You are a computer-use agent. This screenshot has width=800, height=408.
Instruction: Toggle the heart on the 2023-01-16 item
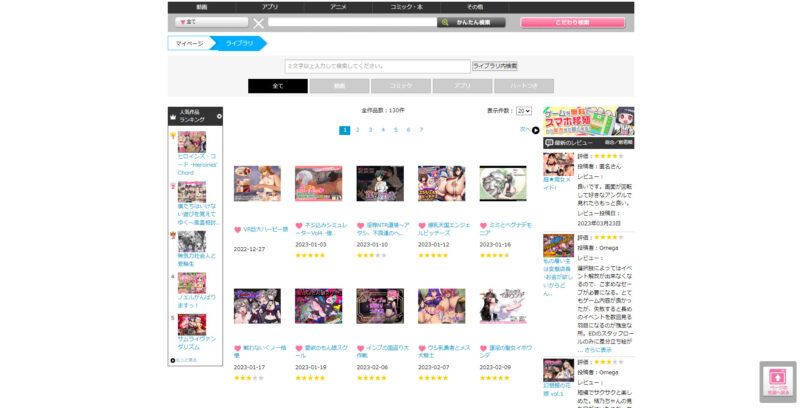483,226
